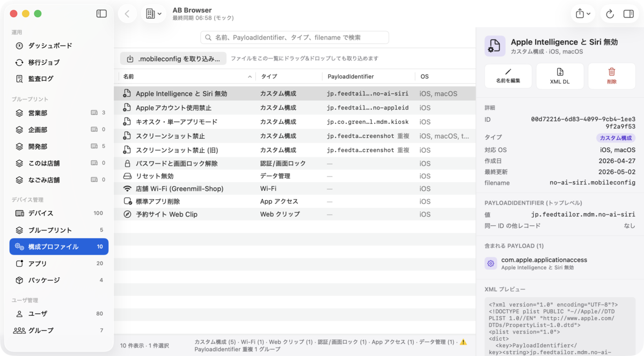Click the payload gear icon
The width and height of the screenshot is (644, 356).
tap(491, 263)
